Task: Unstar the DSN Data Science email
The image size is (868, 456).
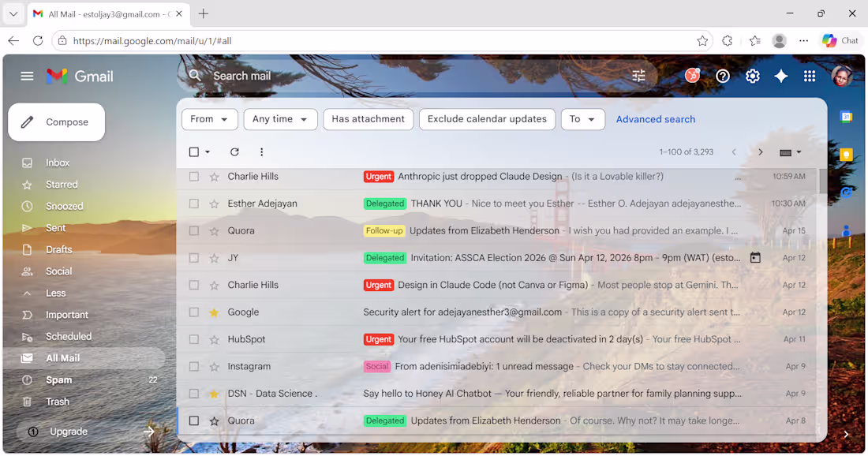Action: click(x=214, y=394)
